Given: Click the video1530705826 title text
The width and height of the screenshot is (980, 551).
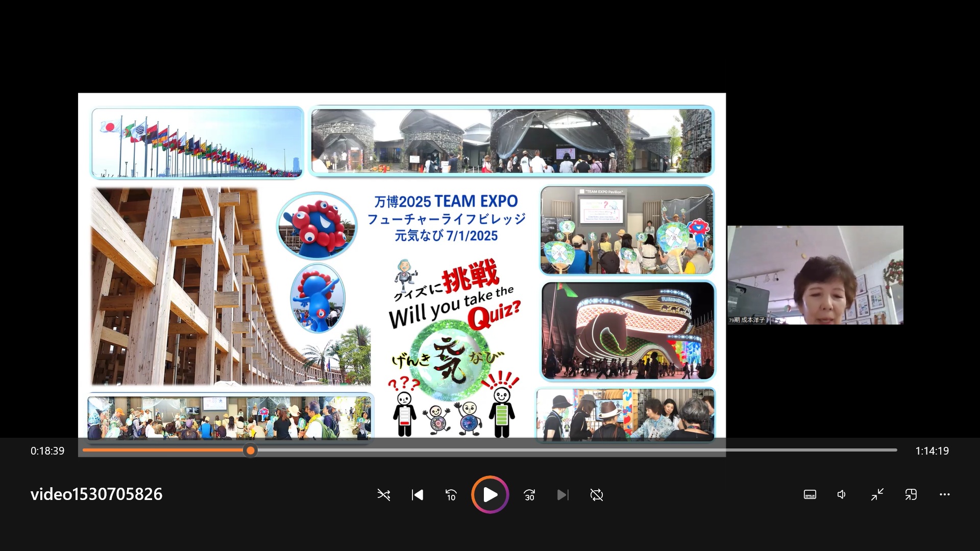Looking at the screenshot, I should click(96, 494).
